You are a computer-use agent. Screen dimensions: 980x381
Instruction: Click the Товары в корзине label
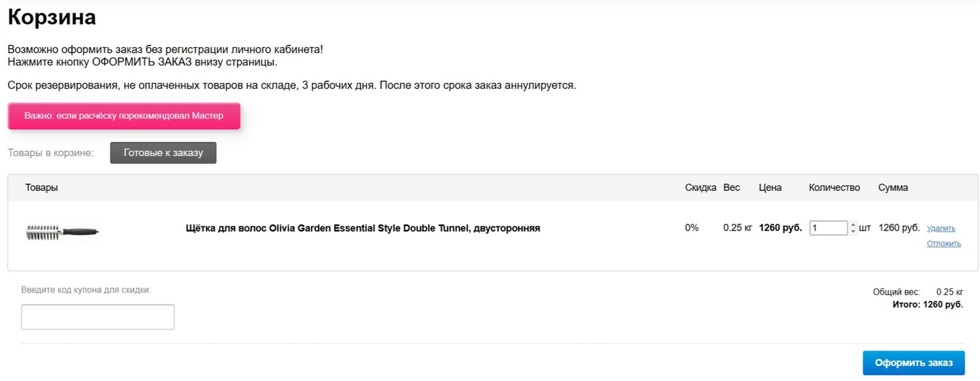[x=51, y=153]
